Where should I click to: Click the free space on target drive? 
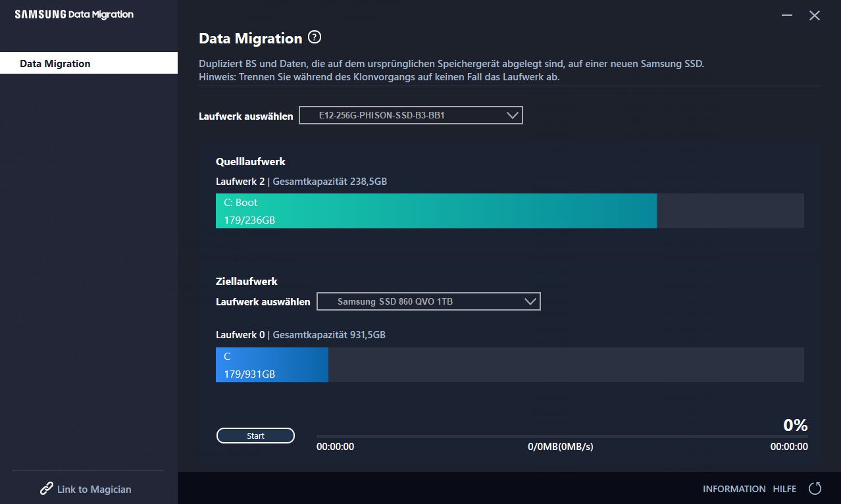pyautogui.click(x=565, y=365)
